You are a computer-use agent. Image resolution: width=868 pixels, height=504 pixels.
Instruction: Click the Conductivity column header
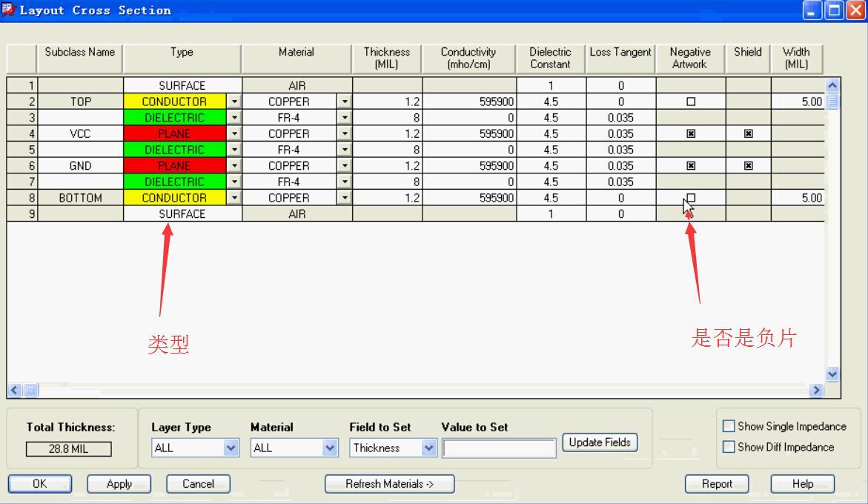(468, 58)
